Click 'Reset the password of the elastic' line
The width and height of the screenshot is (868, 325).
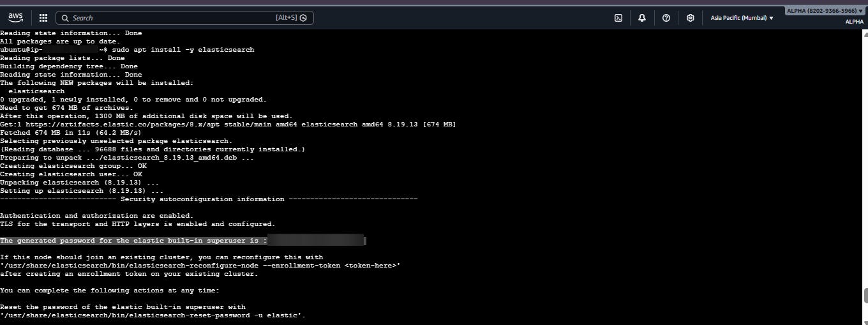pos(123,307)
